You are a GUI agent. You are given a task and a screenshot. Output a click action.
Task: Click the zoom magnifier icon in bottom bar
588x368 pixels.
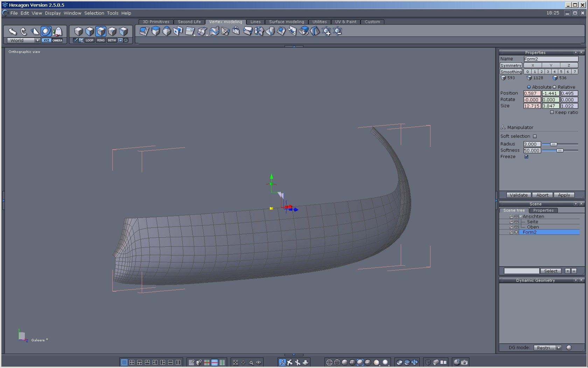pos(251,362)
